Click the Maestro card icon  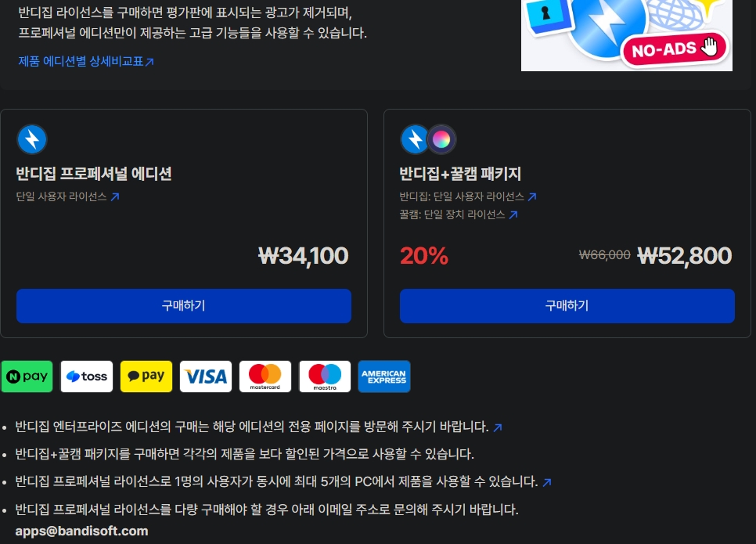325,376
